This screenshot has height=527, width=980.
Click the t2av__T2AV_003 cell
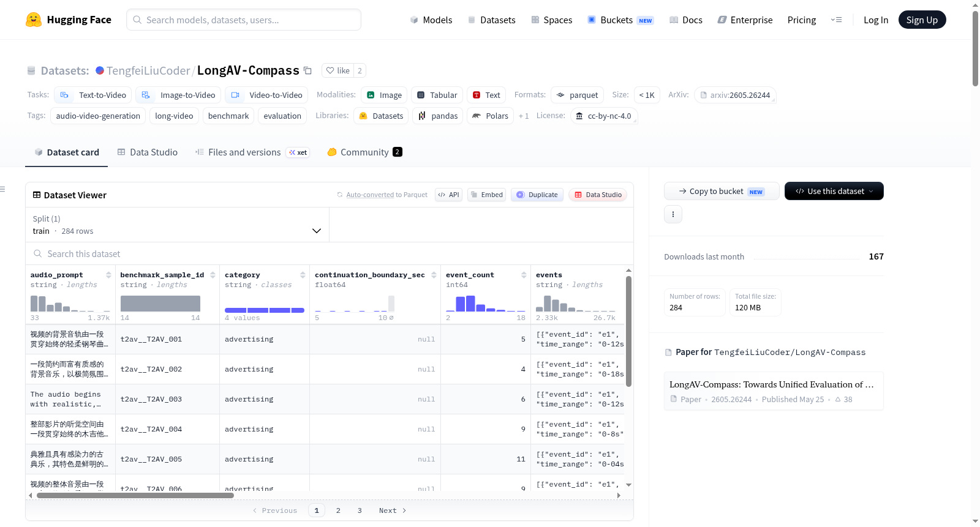[167, 399]
